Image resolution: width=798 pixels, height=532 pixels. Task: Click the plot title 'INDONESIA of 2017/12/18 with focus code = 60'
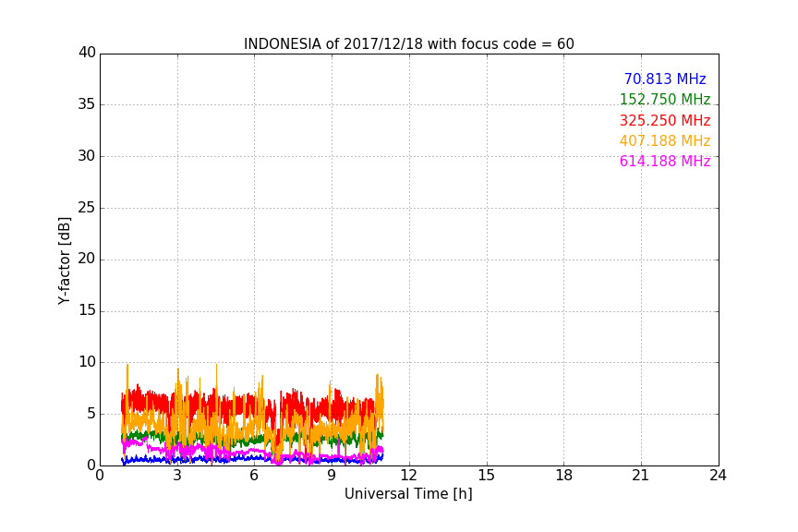[x=408, y=43]
